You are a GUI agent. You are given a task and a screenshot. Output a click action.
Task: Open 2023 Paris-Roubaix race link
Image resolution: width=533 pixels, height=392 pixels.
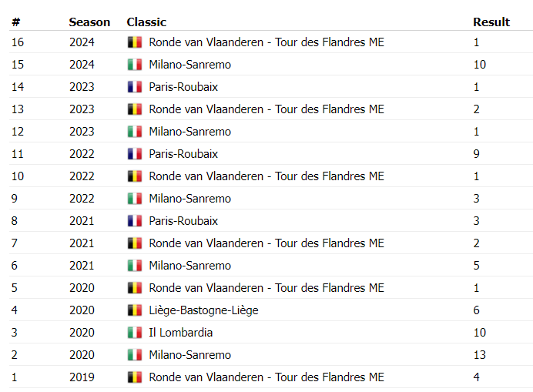tap(183, 87)
